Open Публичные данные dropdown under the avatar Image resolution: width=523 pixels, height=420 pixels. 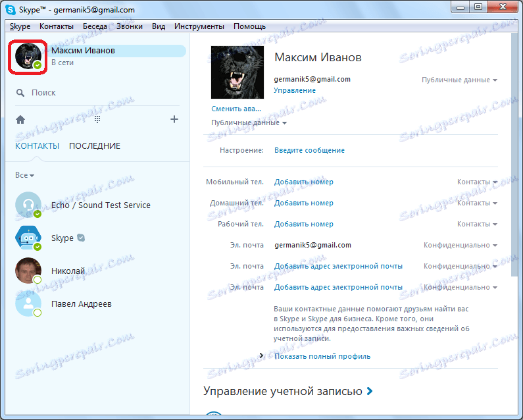click(249, 122)
